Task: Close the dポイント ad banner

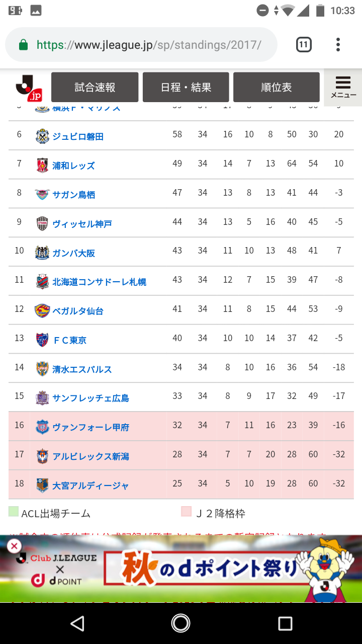Action: coord(14,546)
